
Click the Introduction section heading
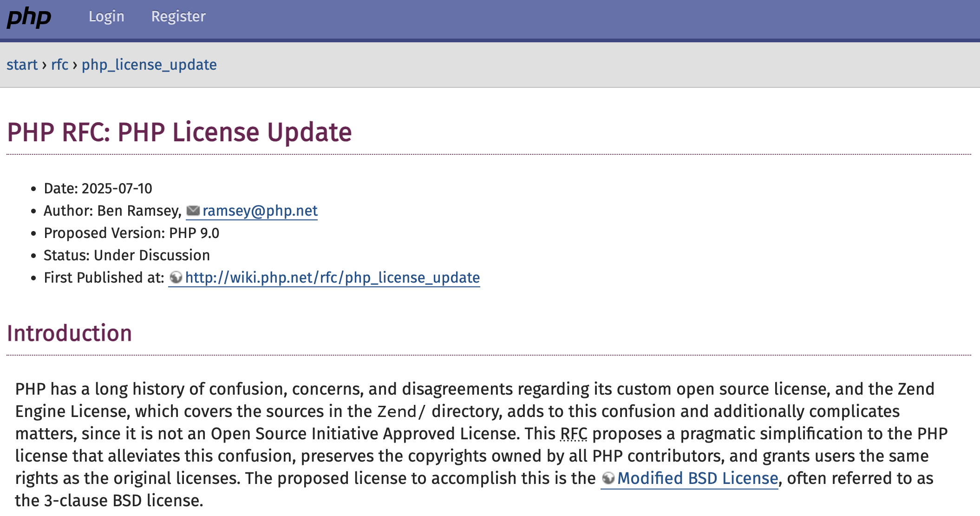click(x=70, y=333)
